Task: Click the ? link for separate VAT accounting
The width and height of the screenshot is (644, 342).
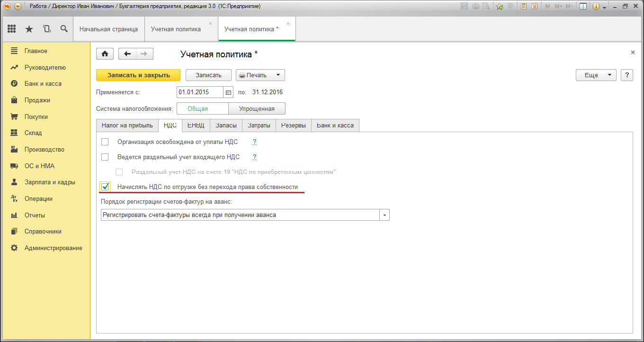Action: pos(254,157)
